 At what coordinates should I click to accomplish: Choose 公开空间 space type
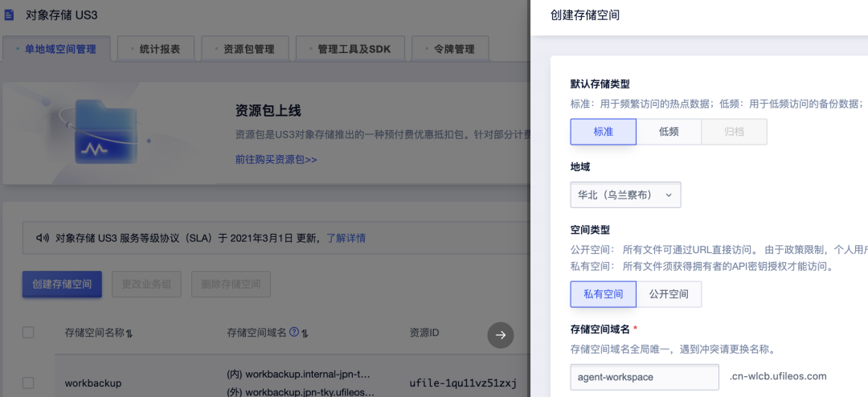pos(669,294)
